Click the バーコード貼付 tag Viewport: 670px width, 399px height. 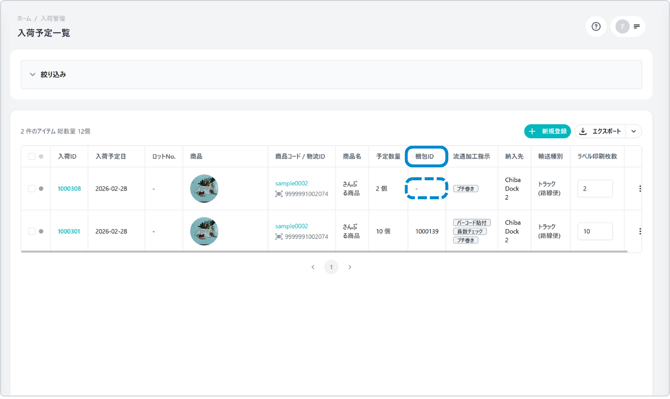[472, 223]
